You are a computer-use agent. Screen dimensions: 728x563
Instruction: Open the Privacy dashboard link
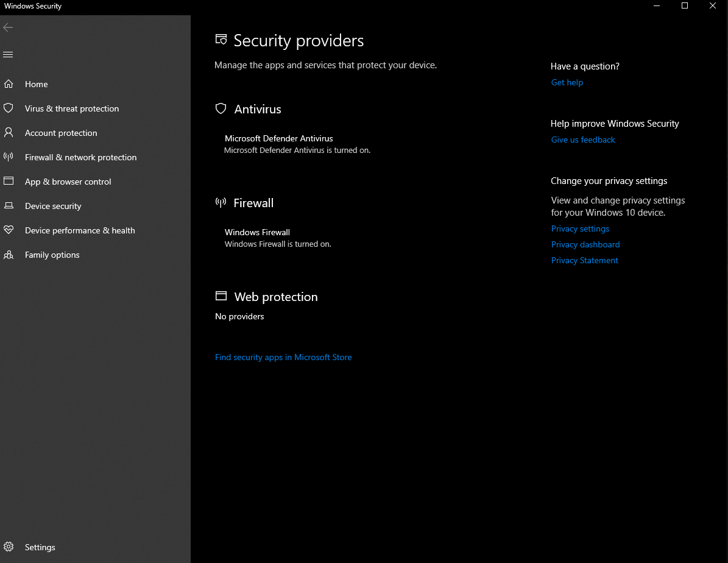point(585,244)
